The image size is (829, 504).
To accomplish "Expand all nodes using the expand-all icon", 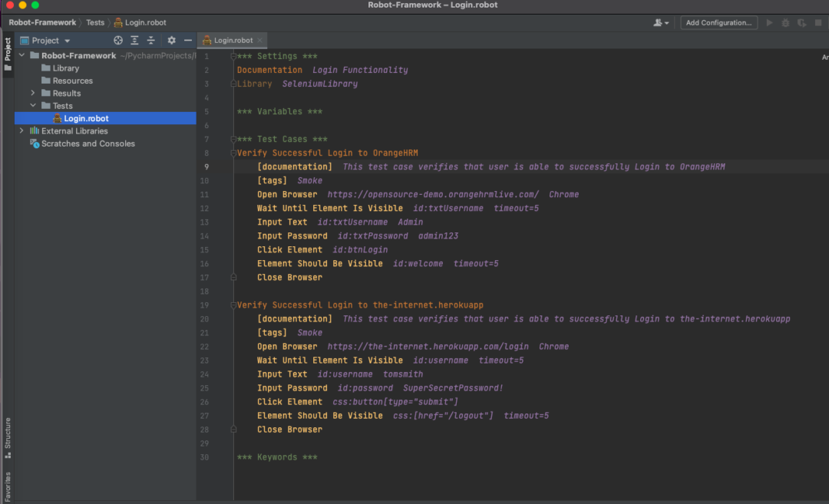I will 136,40.
